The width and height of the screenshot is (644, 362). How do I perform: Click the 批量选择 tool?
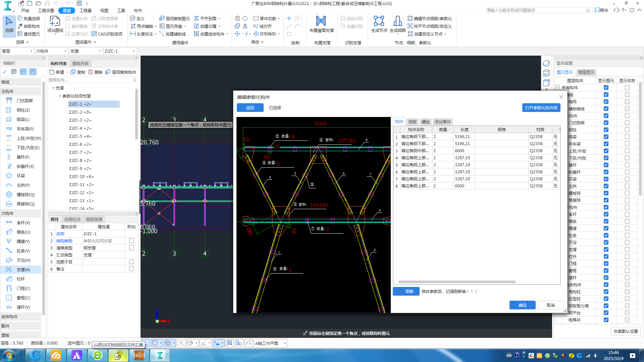click(x=29, y=18)
